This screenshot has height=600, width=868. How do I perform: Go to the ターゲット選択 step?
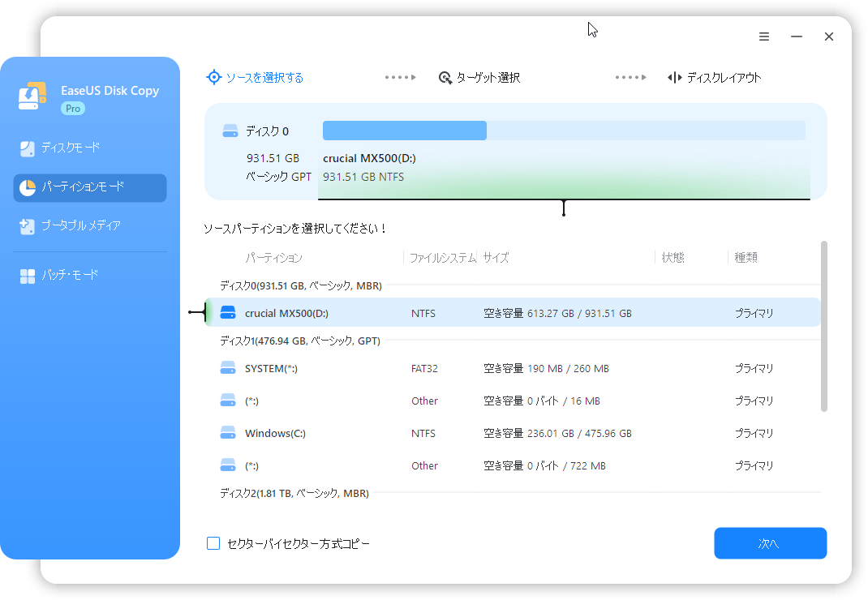[479, 78]
